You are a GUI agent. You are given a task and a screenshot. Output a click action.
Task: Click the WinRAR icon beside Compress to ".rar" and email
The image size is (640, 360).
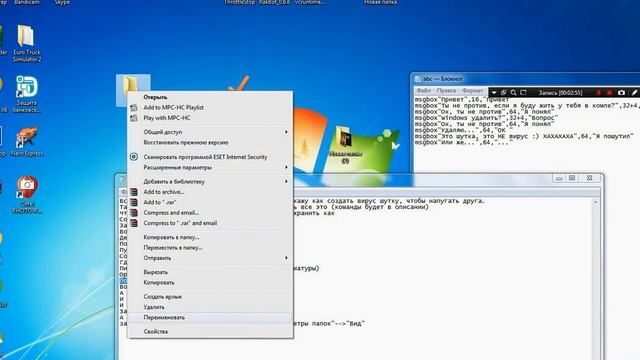(x=133, y=223)
